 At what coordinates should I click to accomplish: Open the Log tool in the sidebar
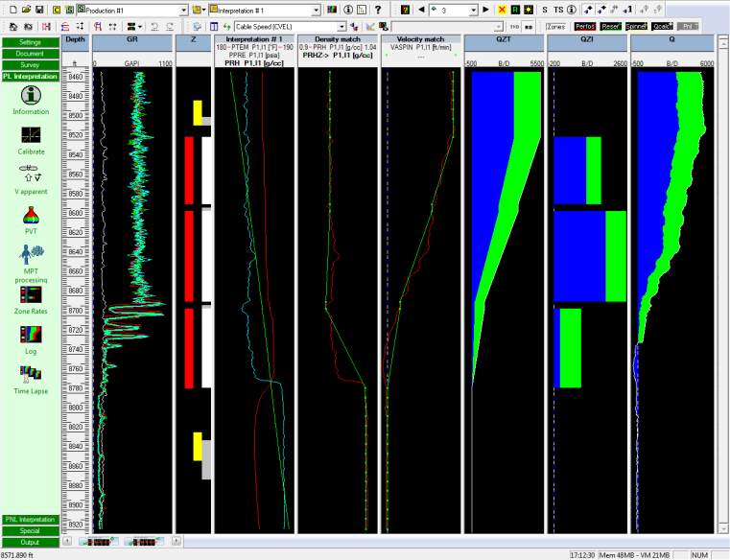(x=31, y=335)
